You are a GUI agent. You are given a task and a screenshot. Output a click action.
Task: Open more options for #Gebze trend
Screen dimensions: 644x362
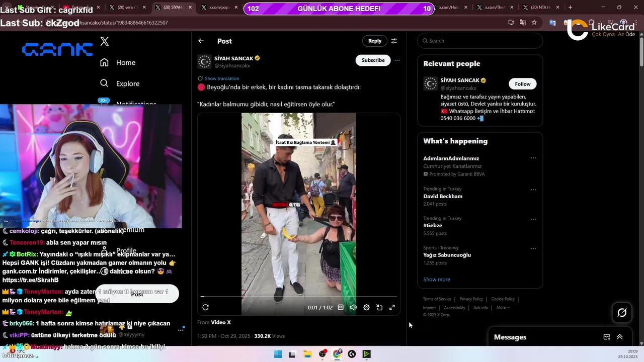533,219
